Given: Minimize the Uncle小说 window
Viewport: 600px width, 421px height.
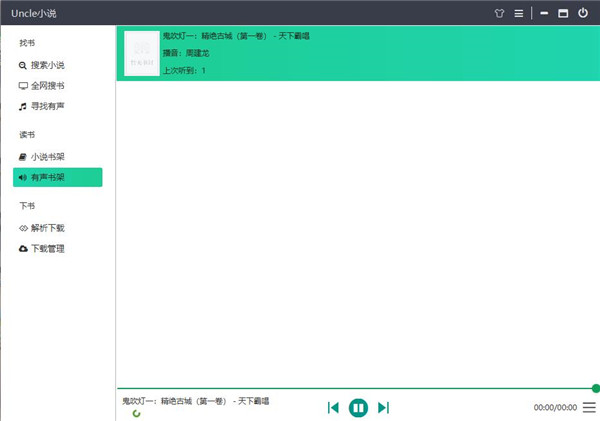Looking at the screenshot, I should pos(544,13).
